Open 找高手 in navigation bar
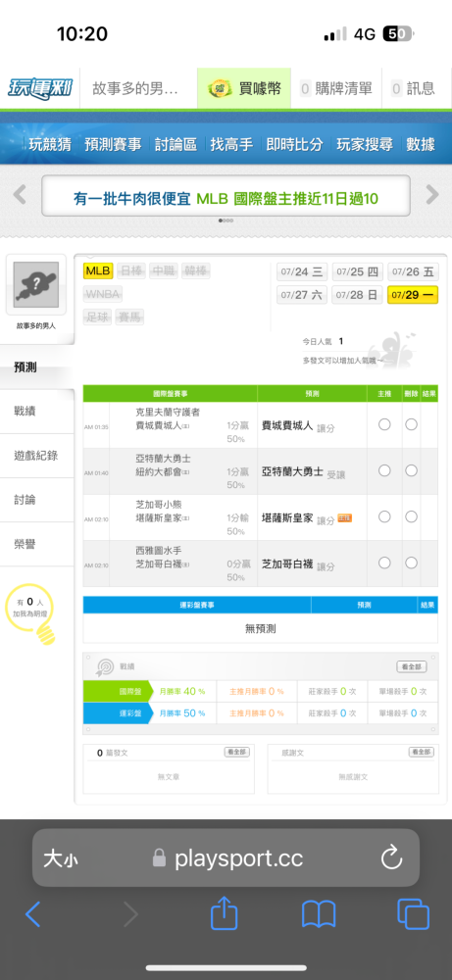Screen dimensions: 452x980 tap(231, 144)
